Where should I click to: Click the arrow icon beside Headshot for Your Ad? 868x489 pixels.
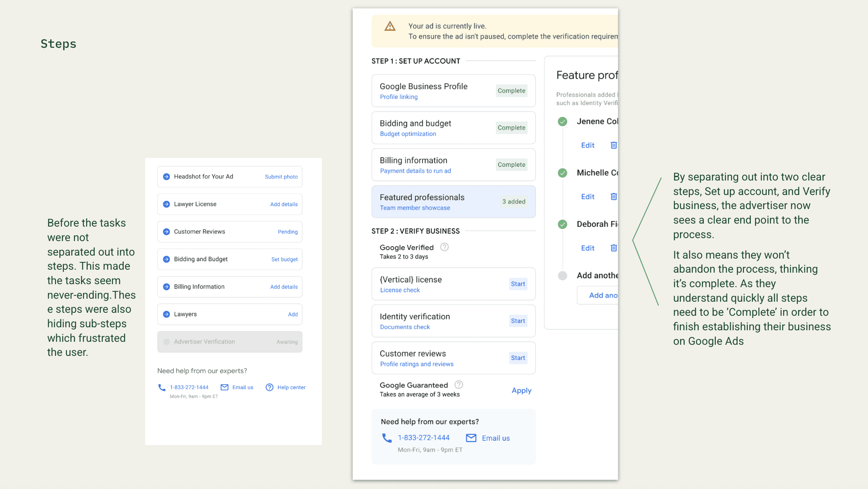[x=167, y=177]
